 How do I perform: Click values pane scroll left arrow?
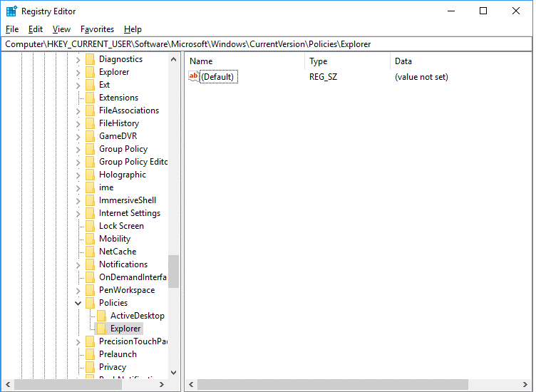191,384
